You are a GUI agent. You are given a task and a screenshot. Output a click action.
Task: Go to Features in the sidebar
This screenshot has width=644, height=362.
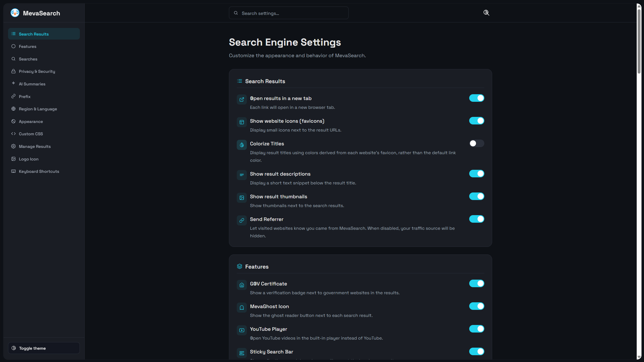coord(44,46)
